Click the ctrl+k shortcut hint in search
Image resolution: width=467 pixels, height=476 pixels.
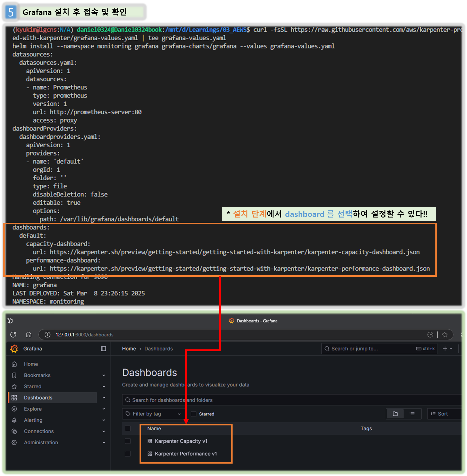coord(425,348)
